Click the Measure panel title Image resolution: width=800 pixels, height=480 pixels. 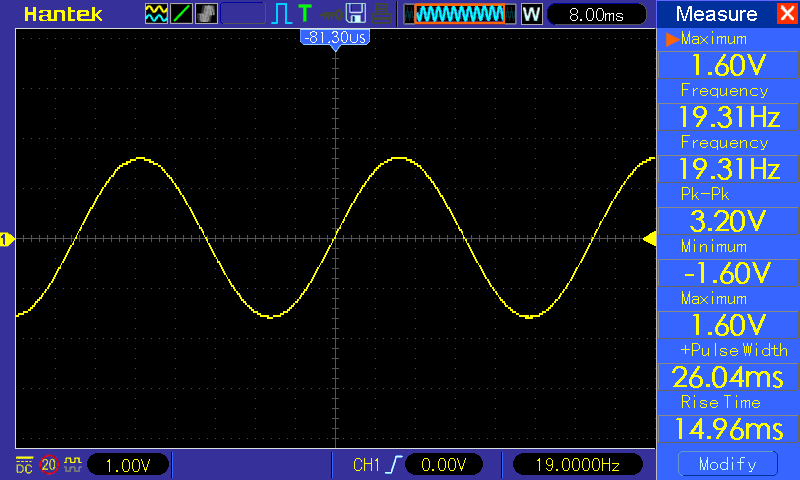(x=716, y=14)
